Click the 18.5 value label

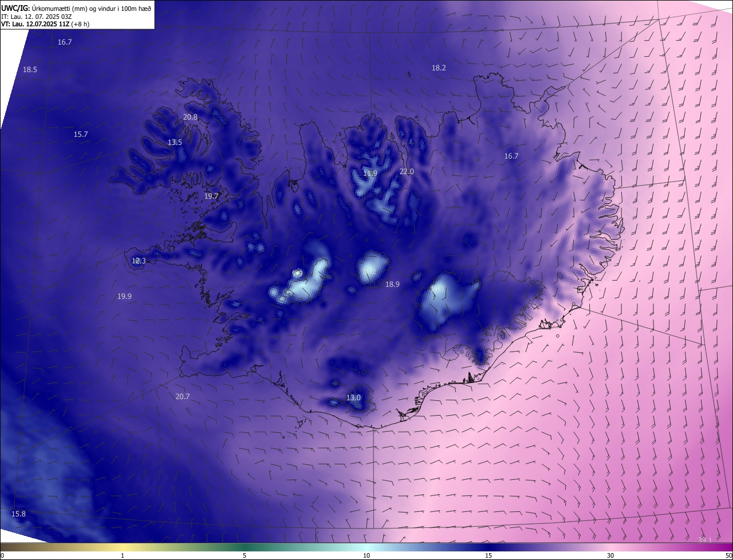[x=30, y=69]
